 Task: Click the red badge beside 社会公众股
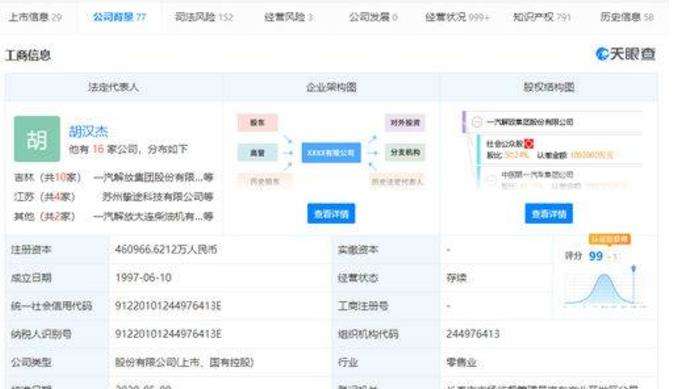(529, 144)
